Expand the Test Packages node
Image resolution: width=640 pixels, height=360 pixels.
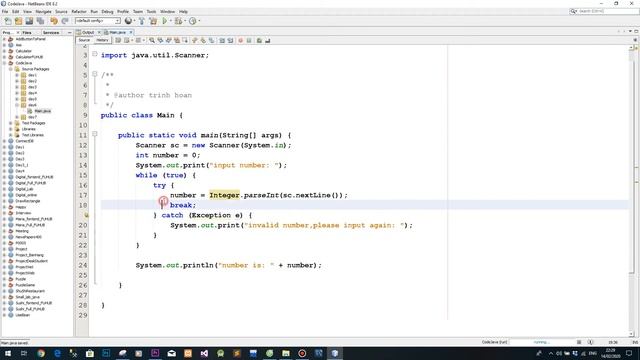pyautogui.click(x=11, y=123)
